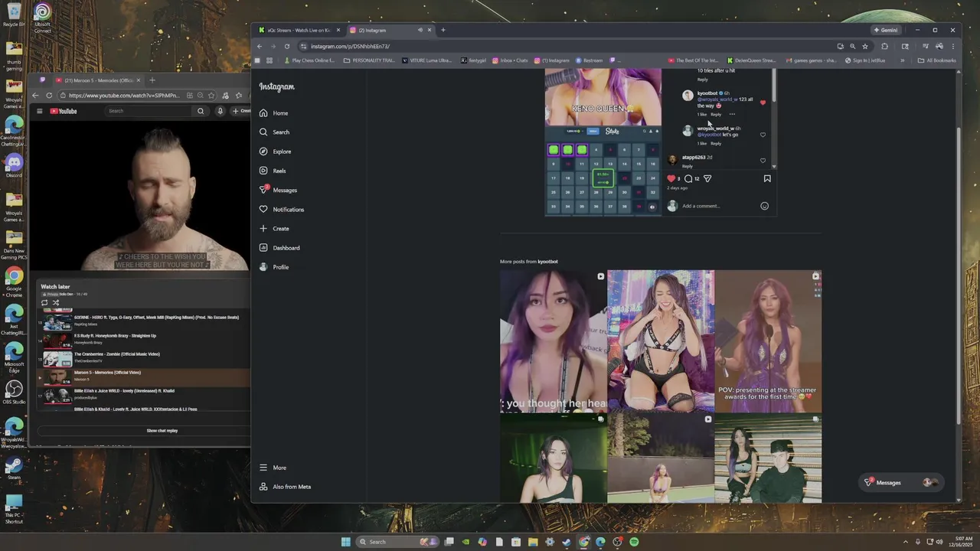
Task: Open the "POV: presenting at the streamer awards" post
Action: (x=768, y=341)
